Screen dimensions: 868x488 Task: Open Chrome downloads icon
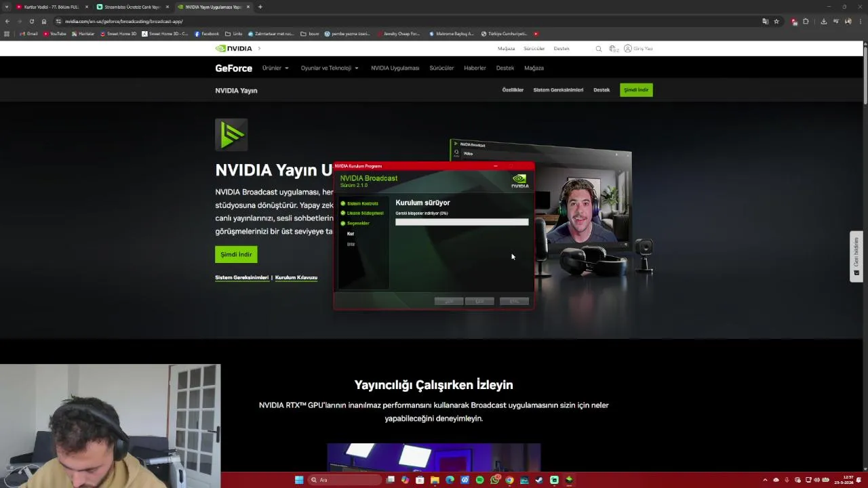823,21
